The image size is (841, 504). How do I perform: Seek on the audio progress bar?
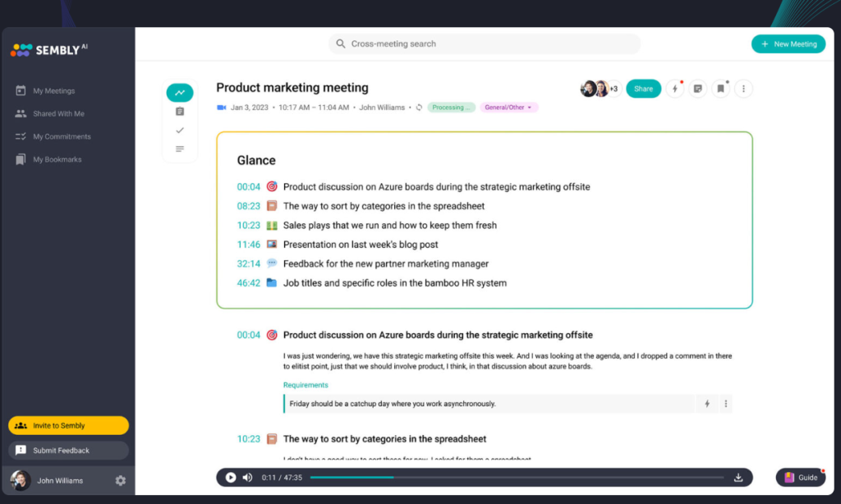click(x=517, y=477)
